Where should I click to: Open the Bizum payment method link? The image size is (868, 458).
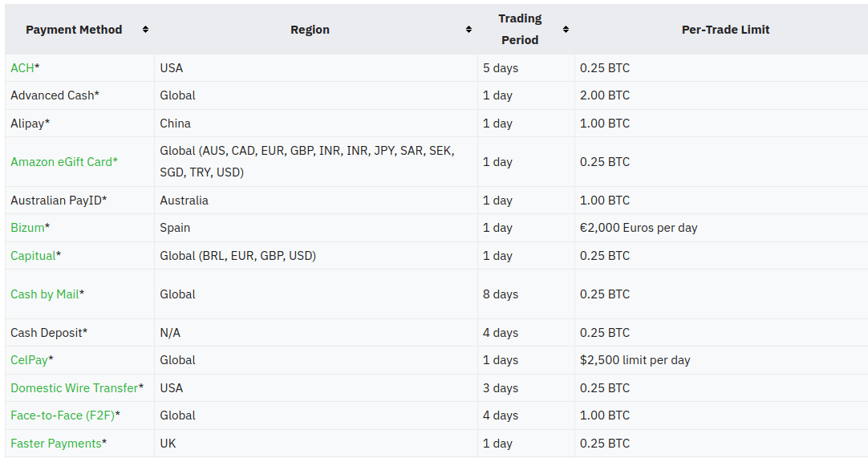point(27,228)
